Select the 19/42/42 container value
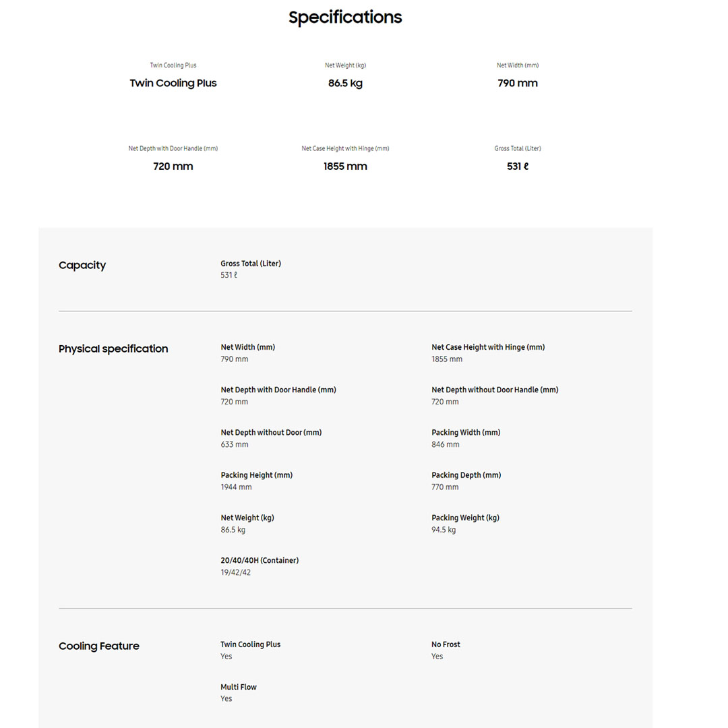The image size is (728, 728). tap(236, 573)
